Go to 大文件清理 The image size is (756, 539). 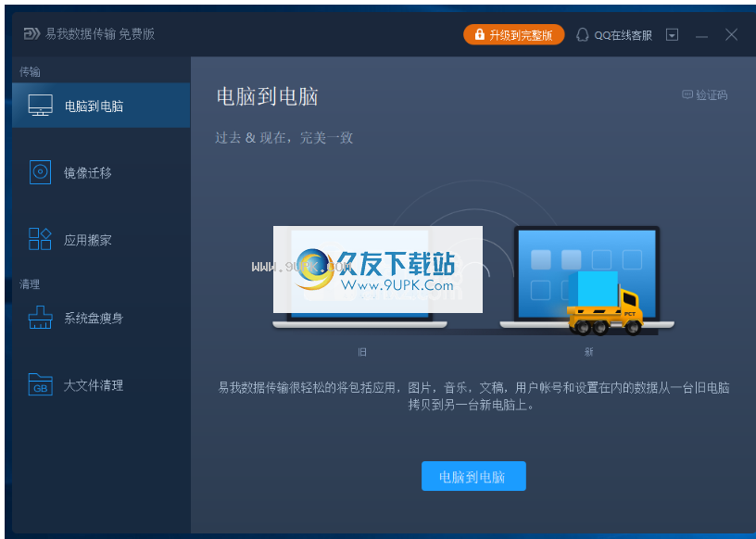(101, 384)
